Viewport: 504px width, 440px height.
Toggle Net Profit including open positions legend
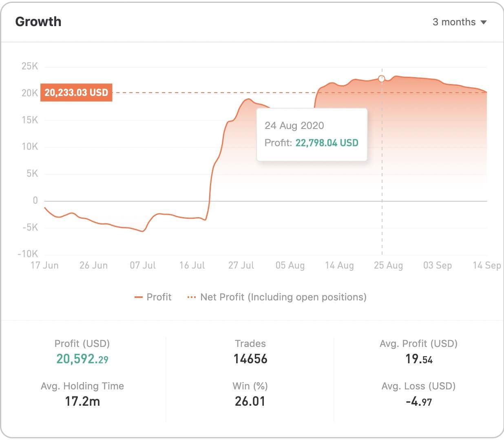pyautogui.click(x=277, y=297)
